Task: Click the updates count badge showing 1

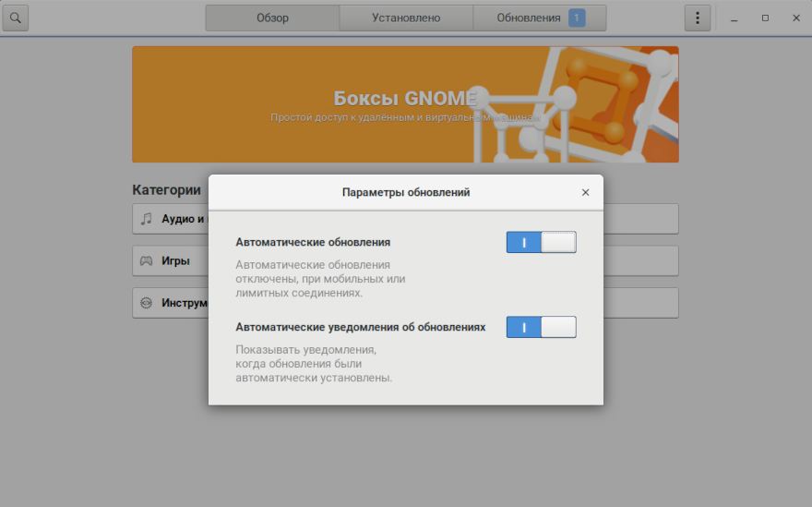Action: click(x=577, y=18)
